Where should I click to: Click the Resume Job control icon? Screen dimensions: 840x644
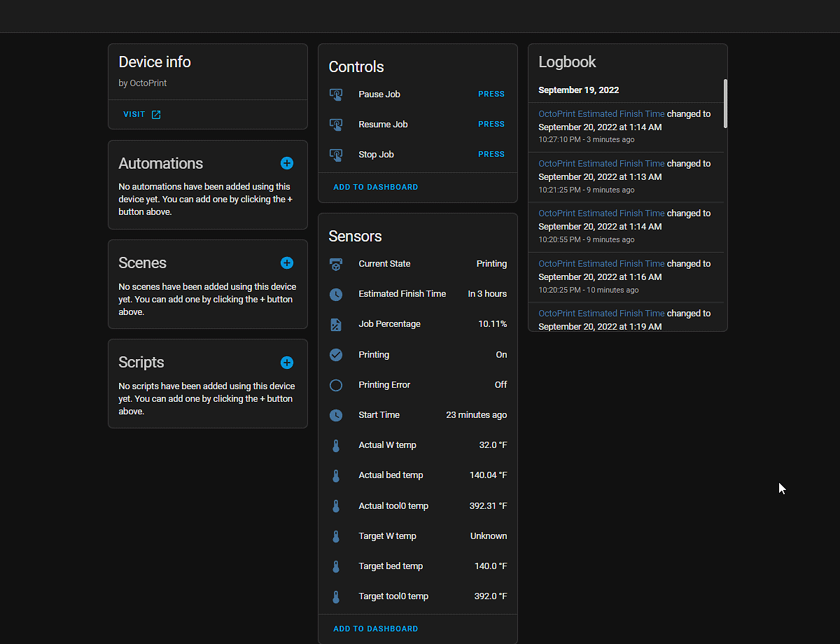click(336, 125)
